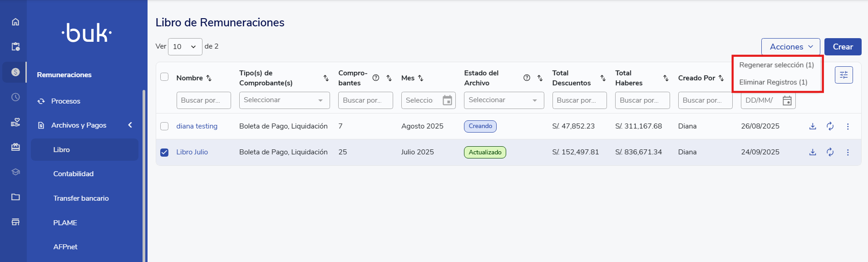Click the home icon in the left rail
Screen dimensions: 868x262
pyautogui.click(x=15, y=22)
